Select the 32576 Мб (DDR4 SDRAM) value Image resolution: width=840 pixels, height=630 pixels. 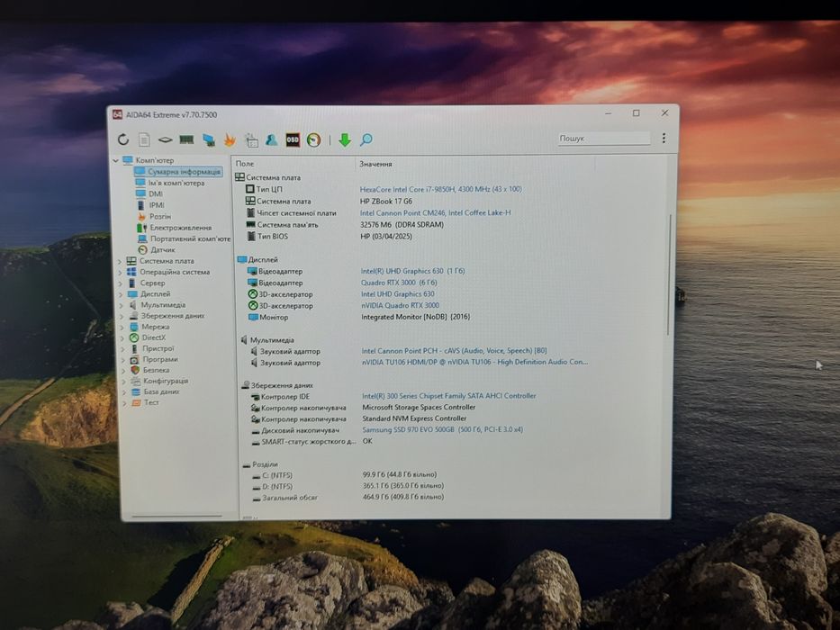402,225
